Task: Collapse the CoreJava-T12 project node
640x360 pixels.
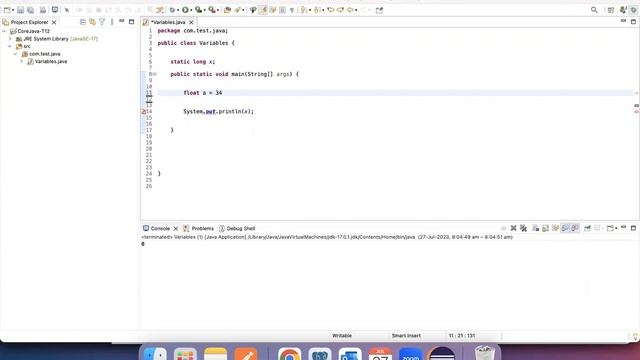Action: point(4,31)
